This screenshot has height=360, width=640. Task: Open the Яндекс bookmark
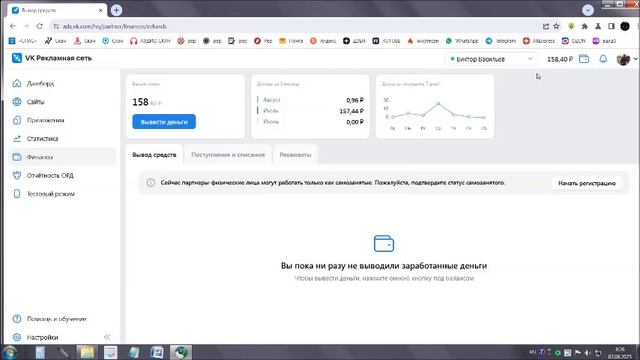323,41
